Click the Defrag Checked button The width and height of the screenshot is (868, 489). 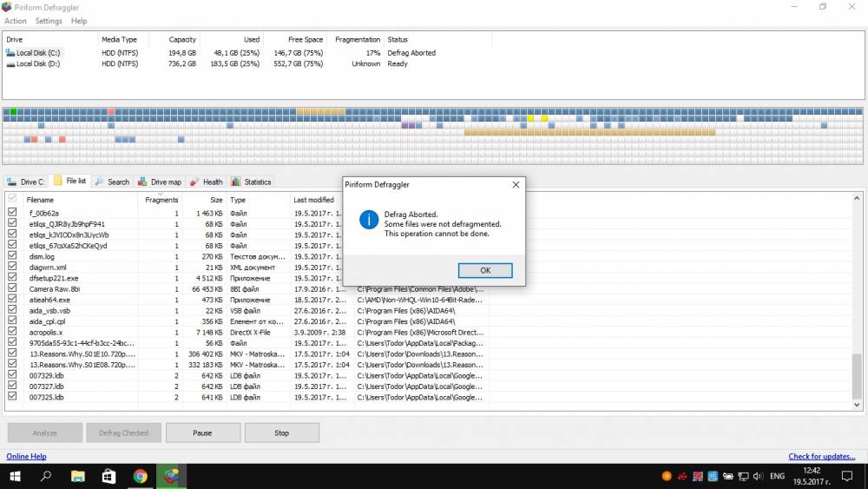pyautogui.click(x=123, y=433)
